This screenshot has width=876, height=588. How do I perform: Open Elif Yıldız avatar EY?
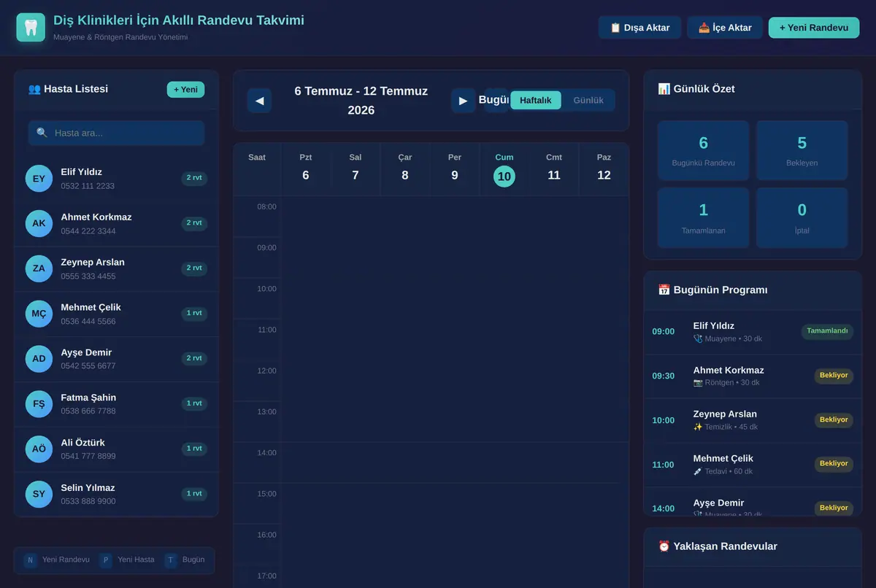pos(39,179)
